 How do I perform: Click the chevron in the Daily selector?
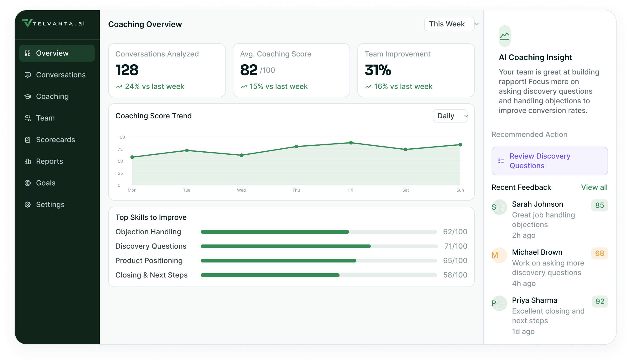[x=466, y=116]
